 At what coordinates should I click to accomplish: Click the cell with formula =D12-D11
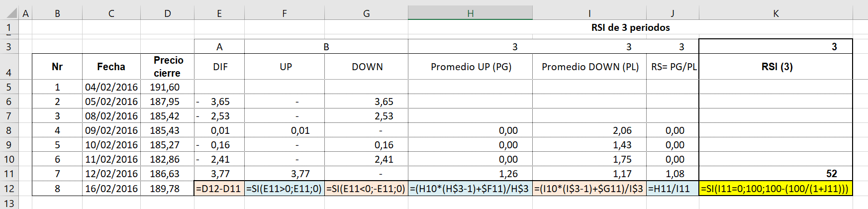tap(219, 189)
